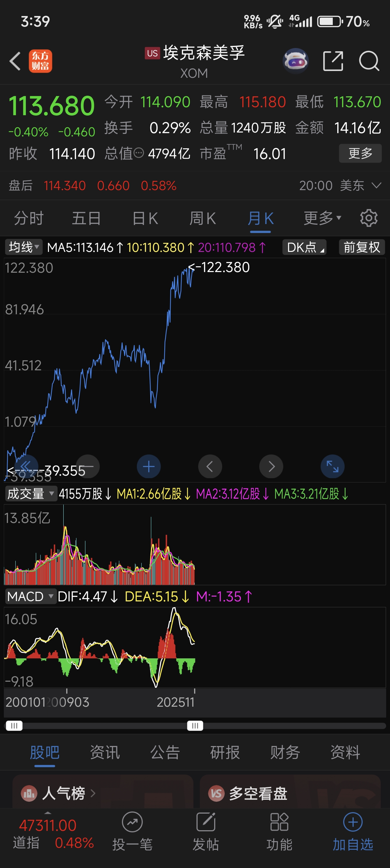Tap MA5:113.146 moving average value
The height and width of the screenshot is (868, 390).
[81, 247]
